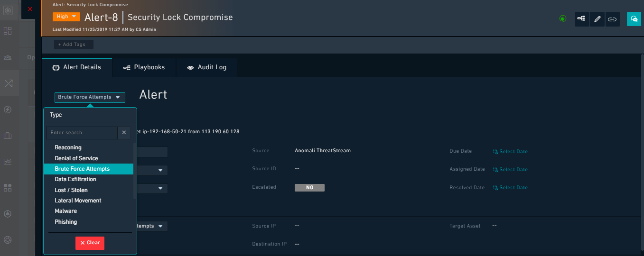Click the Anomali ThreatStream source value
644x256 pixels.
(323, 151)
